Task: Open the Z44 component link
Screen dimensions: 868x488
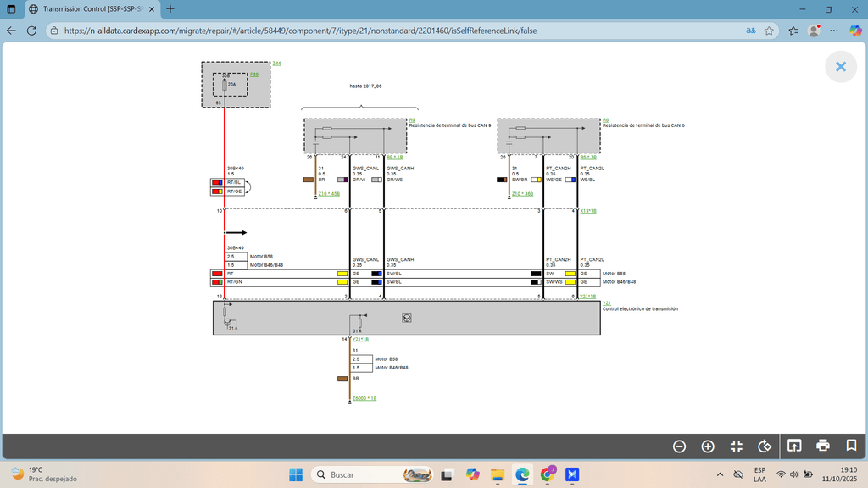Action: coord(276,64)
